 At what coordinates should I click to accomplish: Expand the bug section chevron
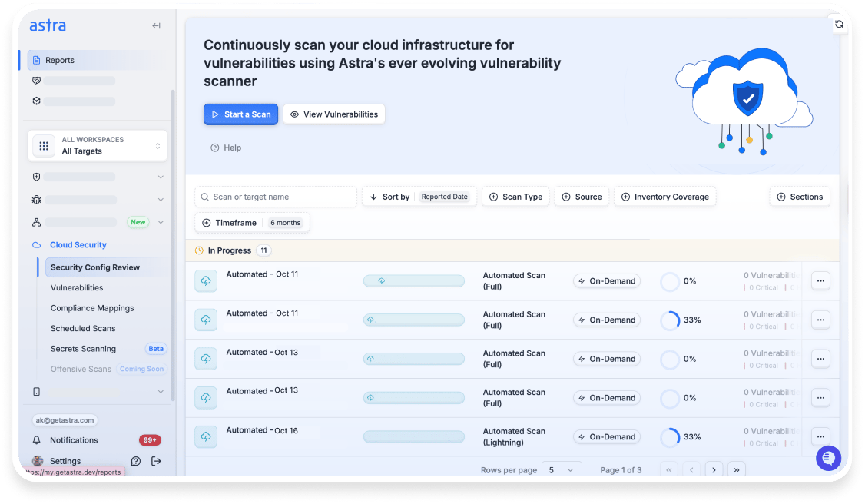pos(161,200)
